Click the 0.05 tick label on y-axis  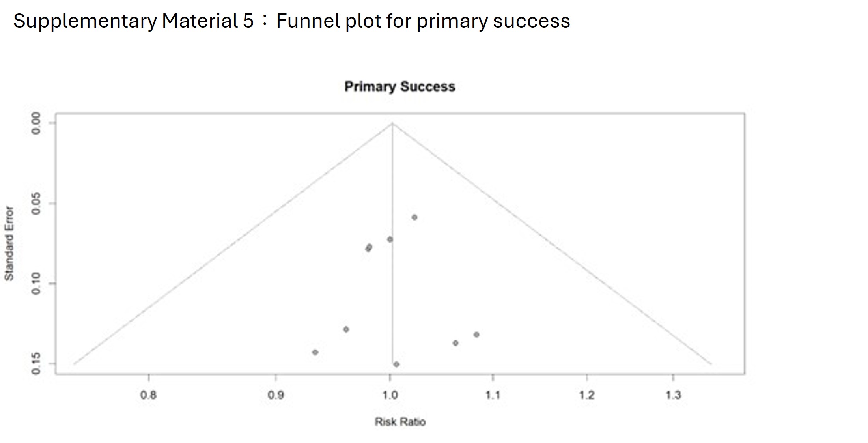point(36,204)
